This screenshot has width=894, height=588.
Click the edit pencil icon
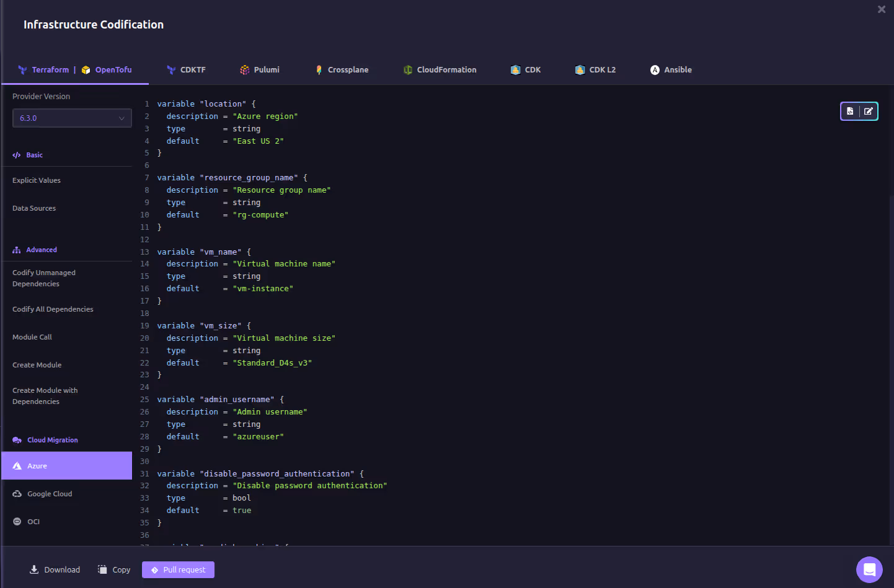[869, 112]
